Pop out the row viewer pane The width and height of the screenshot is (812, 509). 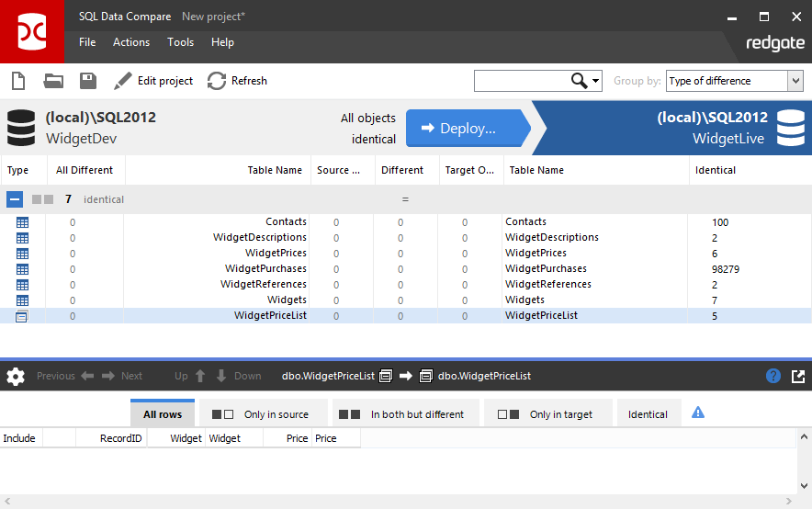pos(797,376)
